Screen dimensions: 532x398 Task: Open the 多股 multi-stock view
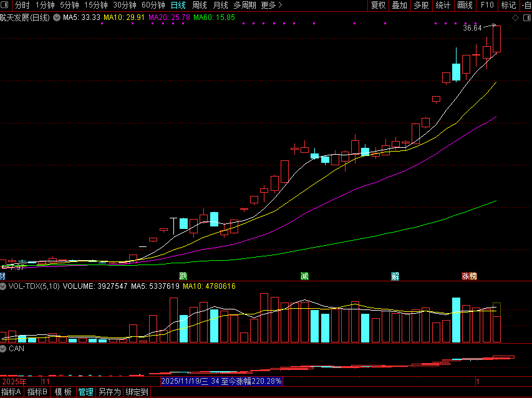[421, 6]
